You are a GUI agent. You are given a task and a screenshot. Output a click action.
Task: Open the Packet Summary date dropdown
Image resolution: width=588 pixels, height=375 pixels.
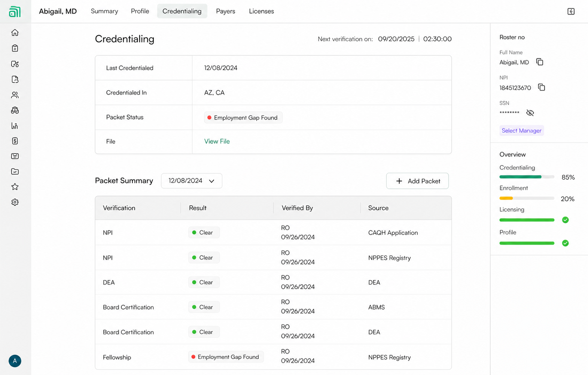tap(192, 181)
